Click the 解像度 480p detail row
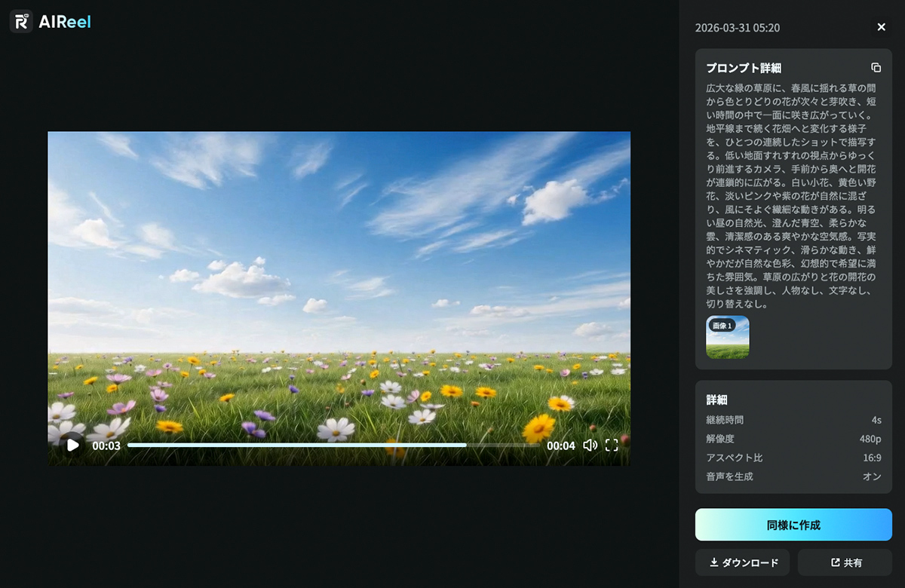 coord(793,439)
